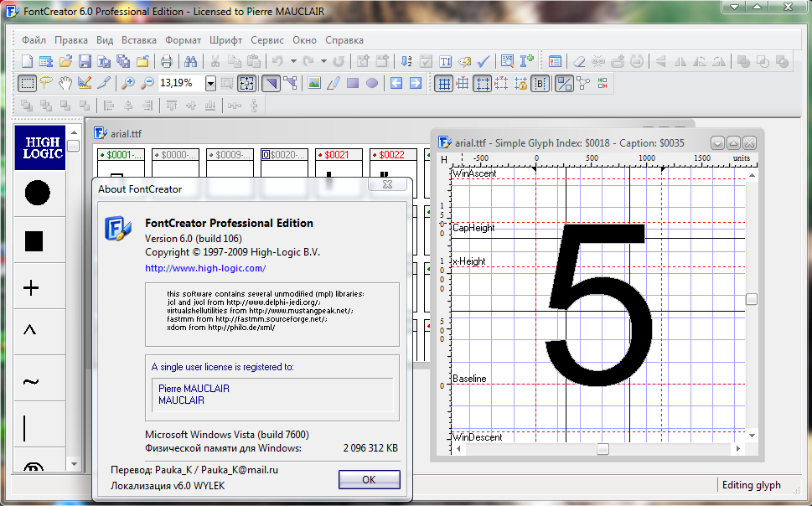
Task: Select the rectangular selection tool
Action: click(28, 83)
